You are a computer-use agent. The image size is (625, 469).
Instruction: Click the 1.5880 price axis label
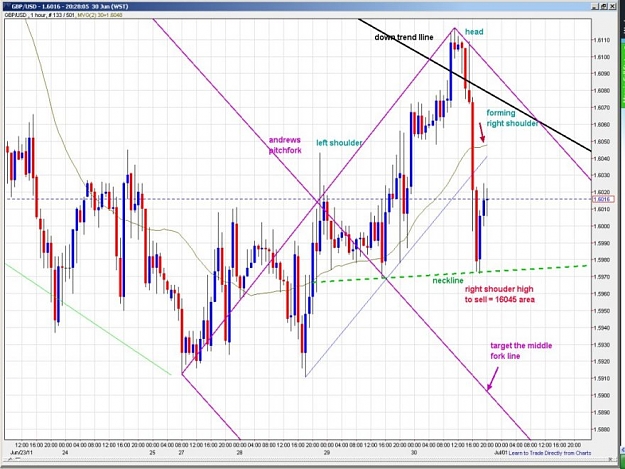(601, 430)
